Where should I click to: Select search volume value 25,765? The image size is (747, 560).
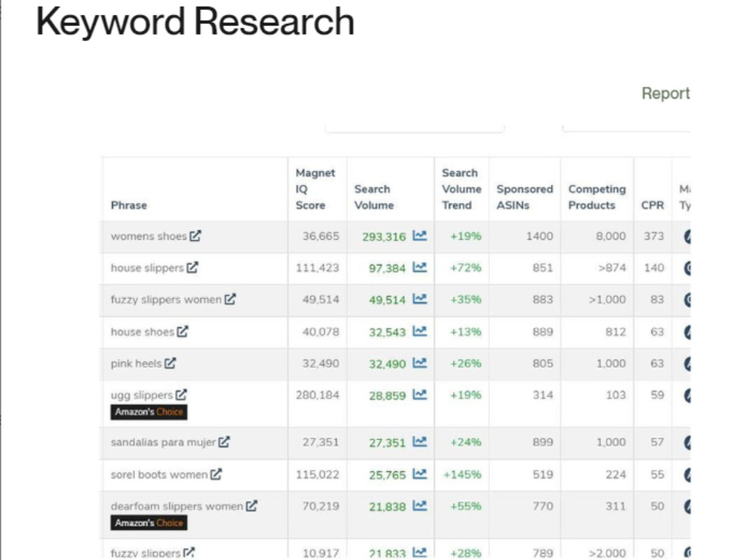coord(387,475)
